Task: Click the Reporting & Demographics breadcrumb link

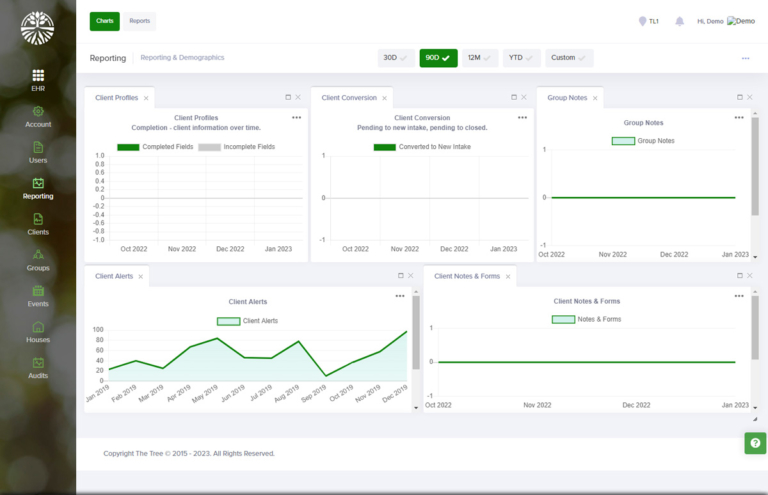Action: point(182,58)
